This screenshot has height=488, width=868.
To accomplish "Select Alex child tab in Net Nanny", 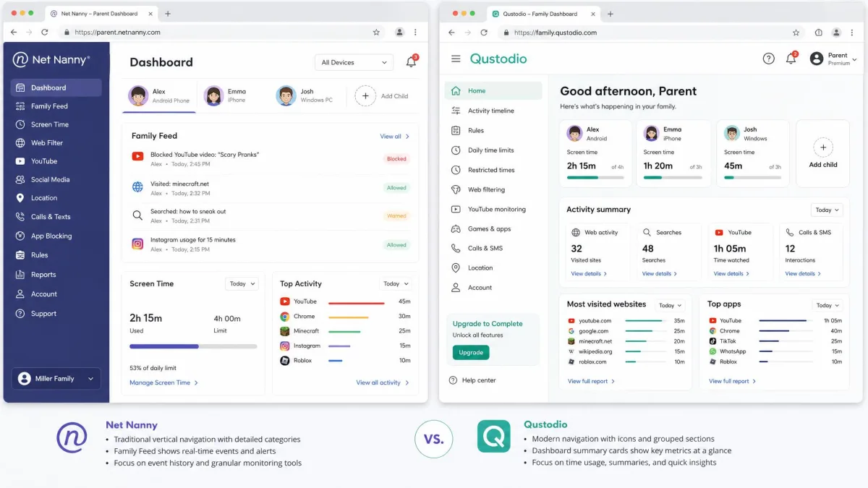I will (x=159, y=96).
